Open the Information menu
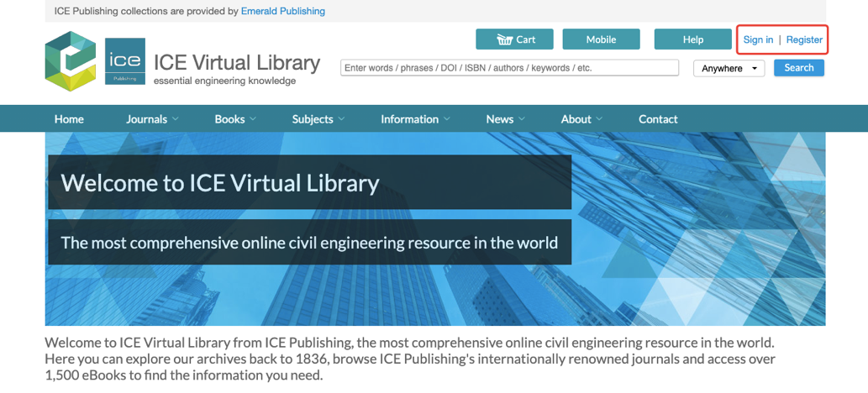Image resolution: width=868 pixels, height=393 pixels. coord(415,119)
